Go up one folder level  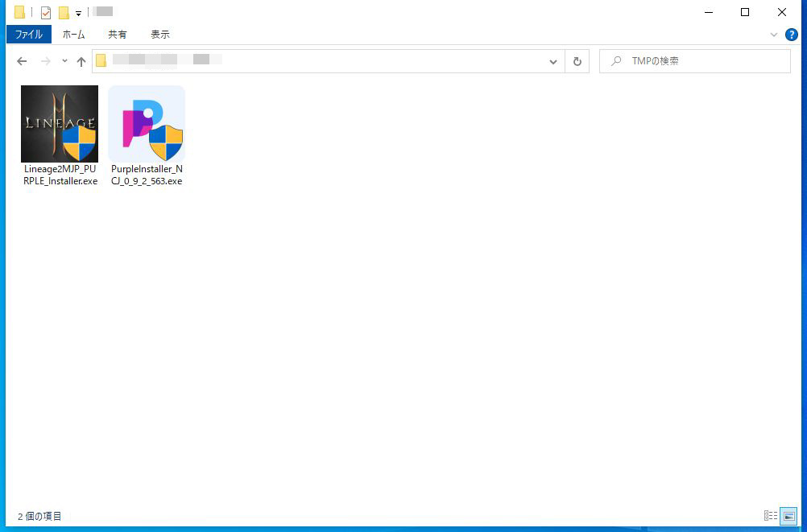[x=81, y=62]
